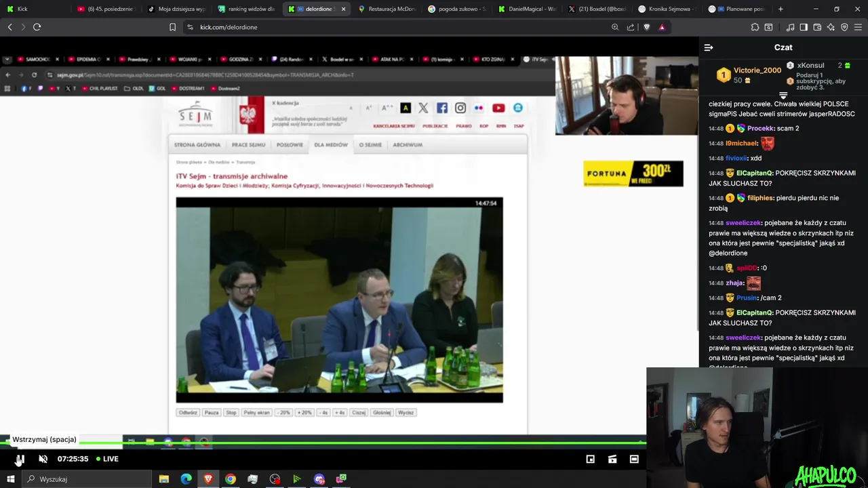Image resolution: width=868 pixels, height=488 pixels.
Task: Open PRACE SEJMU menu item
Action: click(248, 145)
